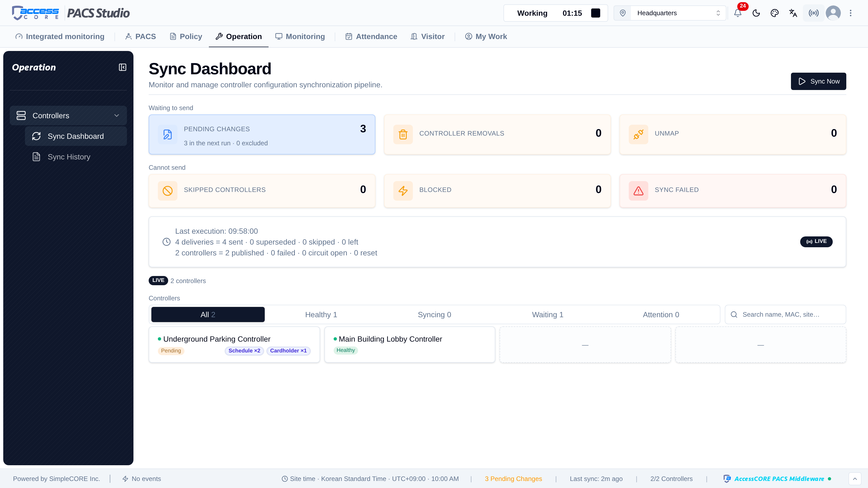Switch to the PACS tab
Viewport: 868px width, 488px height.
(x=141, y=36)
